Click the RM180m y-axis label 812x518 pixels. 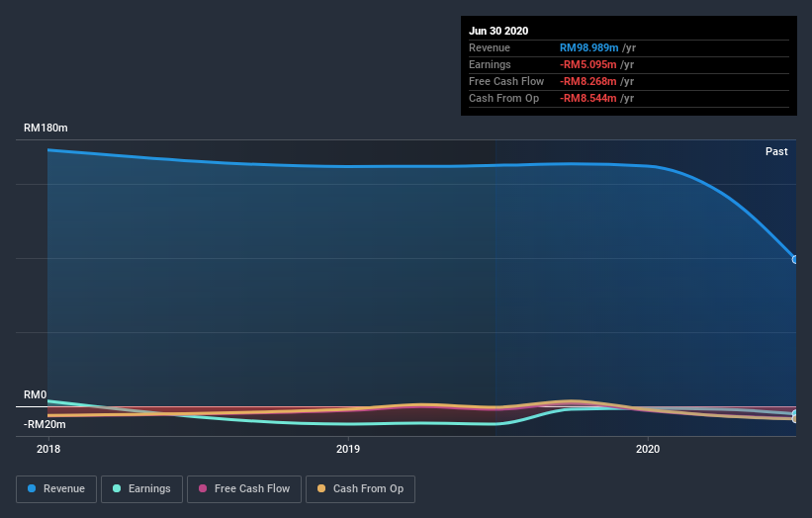point(45,128)
